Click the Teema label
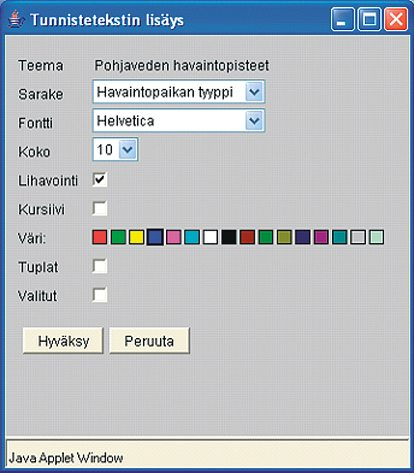The width and height of the screenshot is (414, 473). (40, 65)
